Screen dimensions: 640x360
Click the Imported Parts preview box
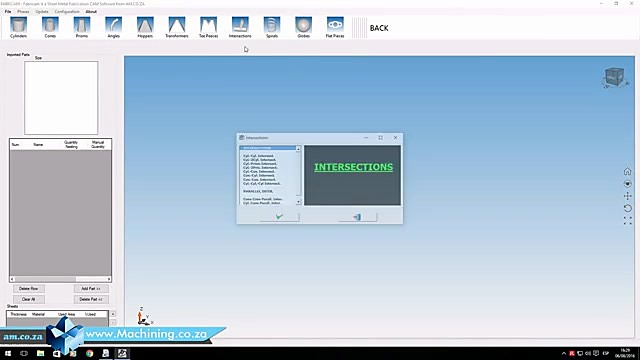point(61,98)
